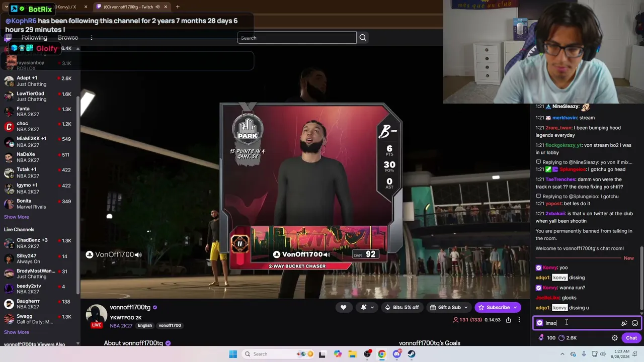Open LowTierGod channel in the sidebar

click(40, 97)
